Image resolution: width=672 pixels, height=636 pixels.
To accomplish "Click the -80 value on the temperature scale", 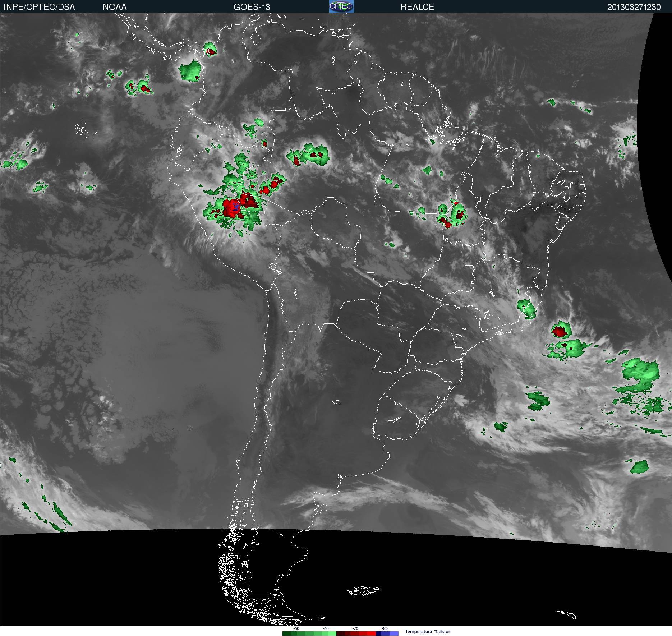I will [385, 628].
